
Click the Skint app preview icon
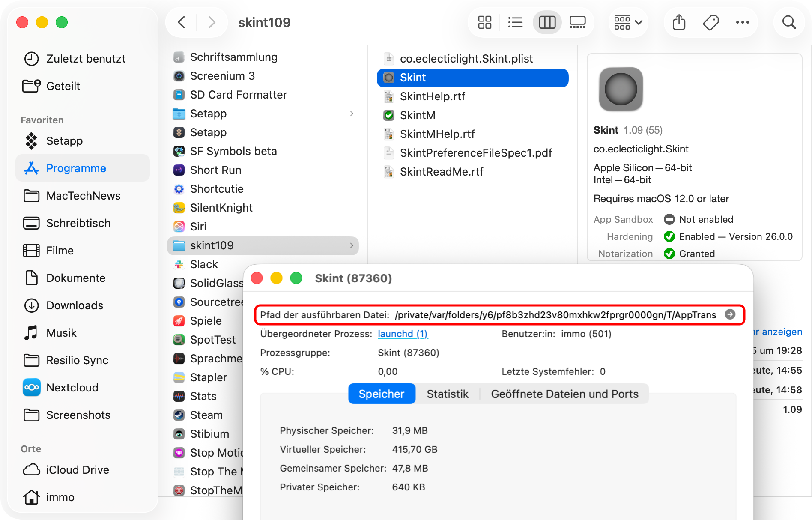(x=621, y=89)
